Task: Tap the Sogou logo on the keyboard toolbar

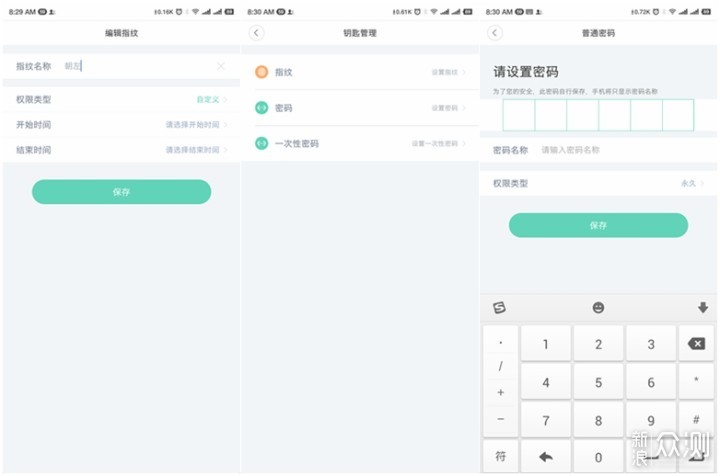Action: [x=500, y=307]
